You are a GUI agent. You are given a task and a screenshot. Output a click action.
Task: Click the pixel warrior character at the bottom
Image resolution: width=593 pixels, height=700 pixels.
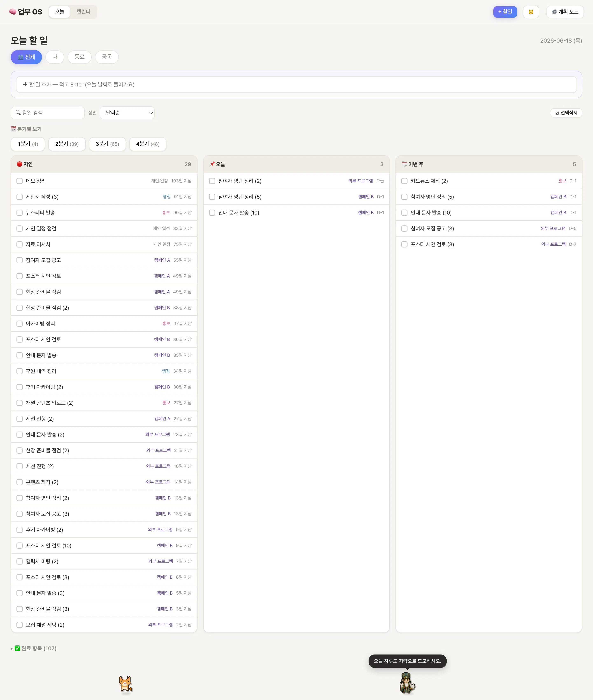point(407,682)
